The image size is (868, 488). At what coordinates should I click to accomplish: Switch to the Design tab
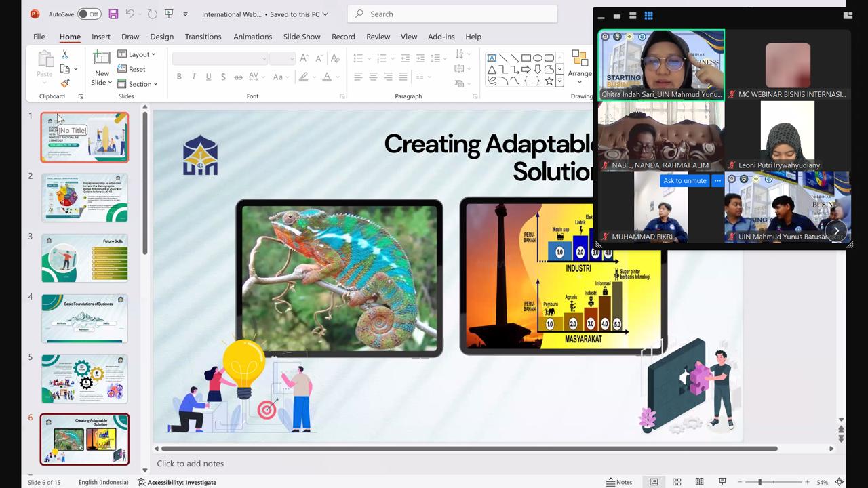click(x=161, y=37)
